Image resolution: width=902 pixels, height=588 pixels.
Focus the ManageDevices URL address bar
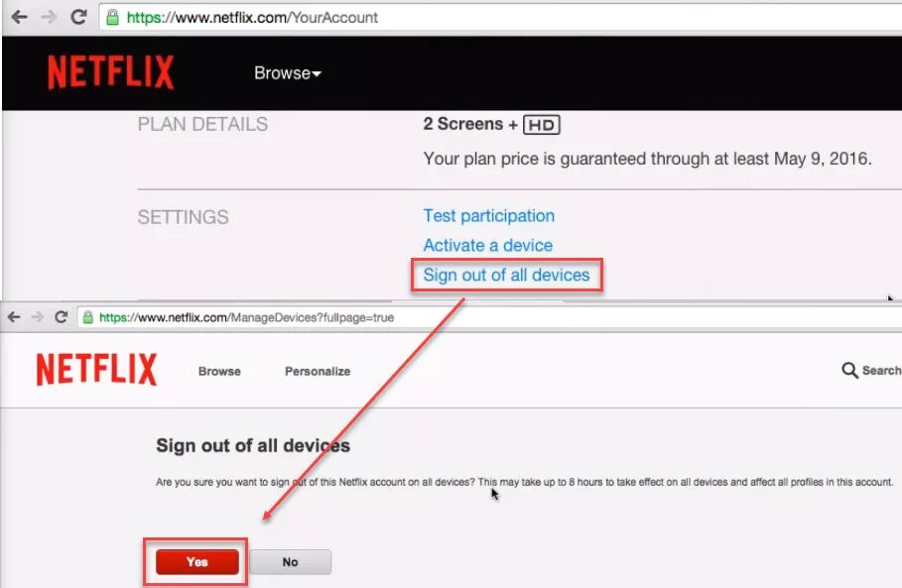(x=489, y=317)
